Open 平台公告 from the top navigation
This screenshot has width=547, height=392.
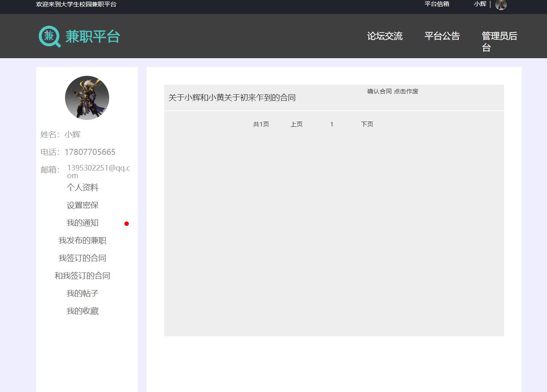coord(442,36)
